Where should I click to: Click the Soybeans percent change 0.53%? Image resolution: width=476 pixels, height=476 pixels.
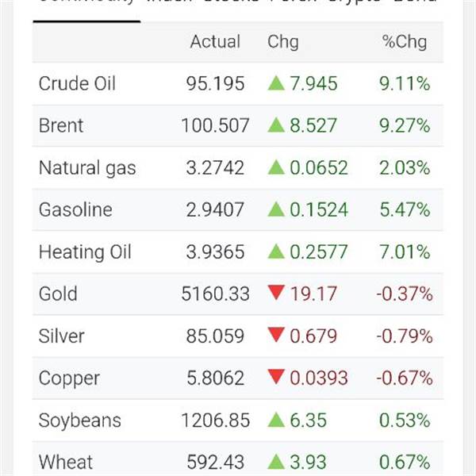(405, 420)
